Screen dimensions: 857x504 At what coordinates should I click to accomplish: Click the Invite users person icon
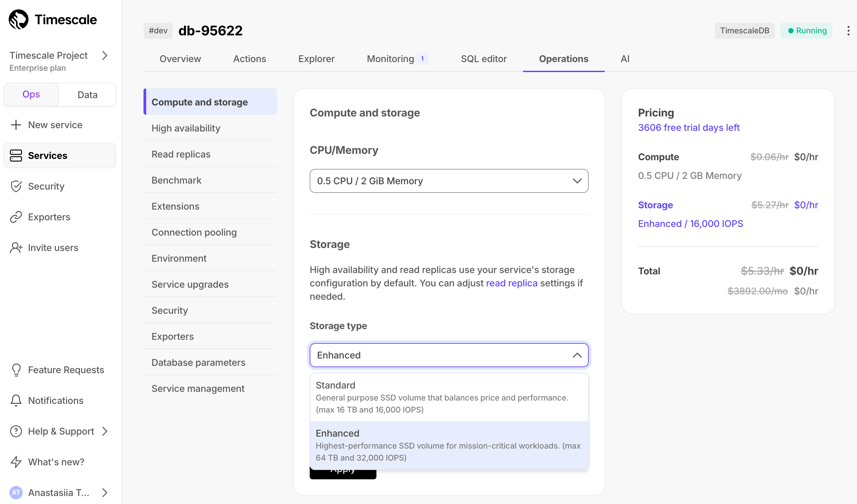click(16, 248)
